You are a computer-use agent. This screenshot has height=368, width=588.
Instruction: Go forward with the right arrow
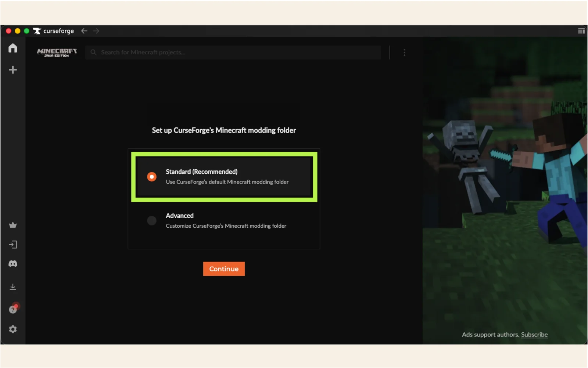click(x=96, y=31)
